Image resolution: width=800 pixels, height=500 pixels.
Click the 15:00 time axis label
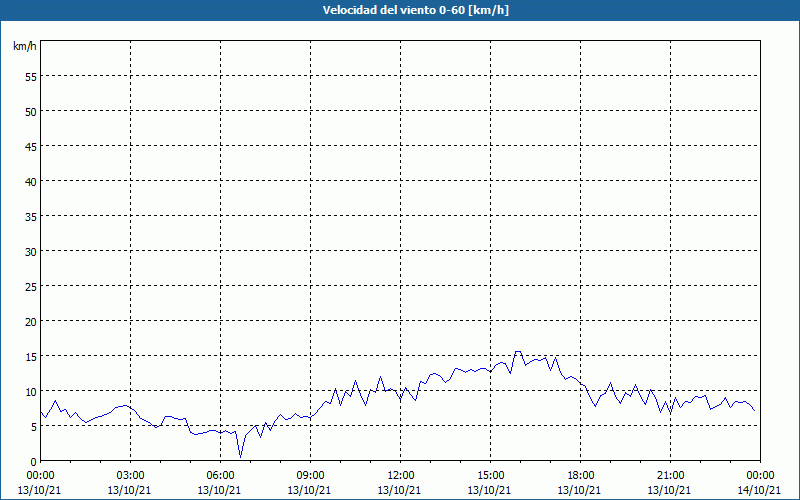coord(490,476)
